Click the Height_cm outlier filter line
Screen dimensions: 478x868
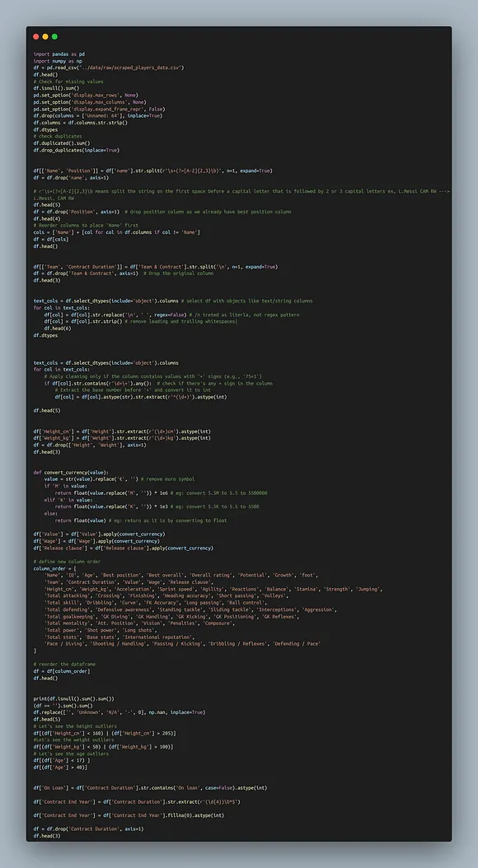click(x=105, y=732)
